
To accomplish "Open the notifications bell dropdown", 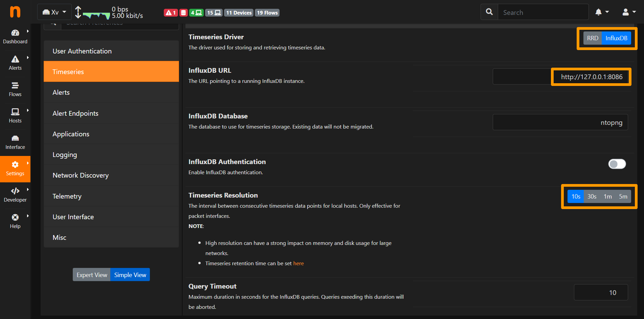I will tap(602, 12).
